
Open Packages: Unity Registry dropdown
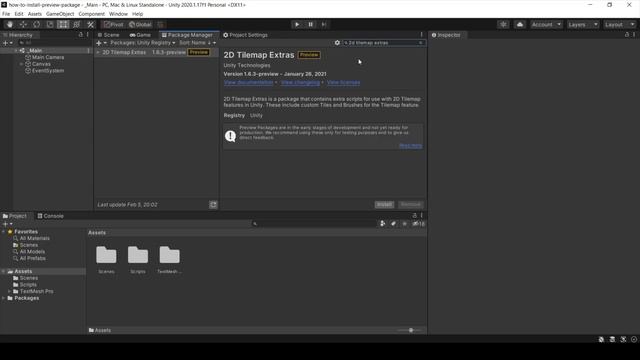pos(142,43)
